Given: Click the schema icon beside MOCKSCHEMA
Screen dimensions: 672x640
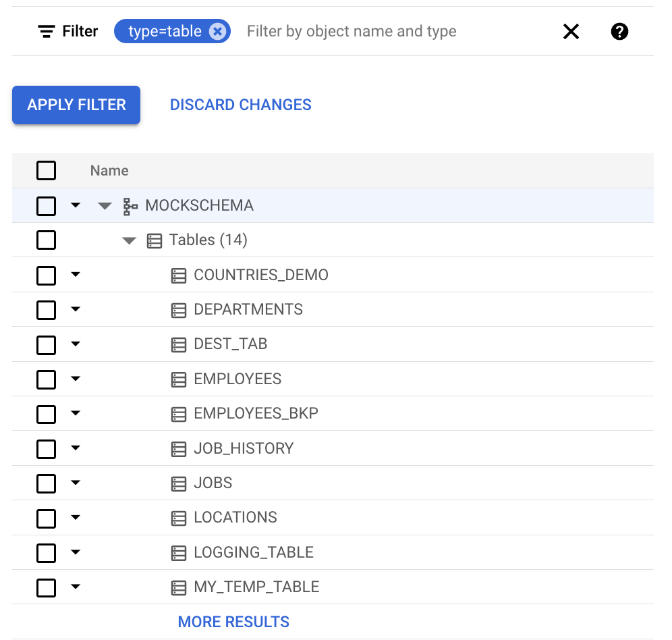Looking at the screenshot, I should click(x=131, y=205).
